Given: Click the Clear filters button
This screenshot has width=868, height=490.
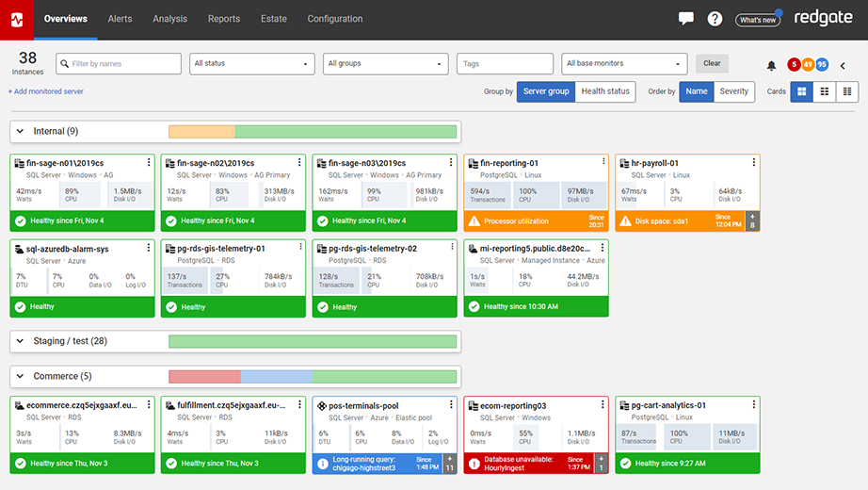Looking at the screenshot, I should coord(712,63).
